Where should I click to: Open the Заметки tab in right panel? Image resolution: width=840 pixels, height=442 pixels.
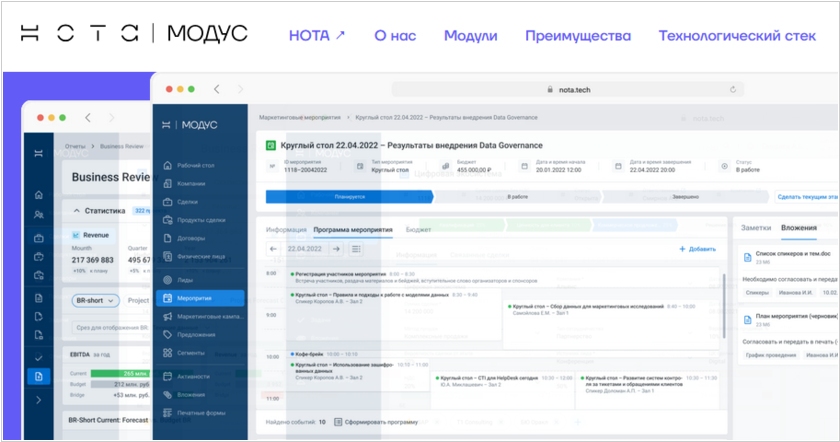tap(756, 228)
